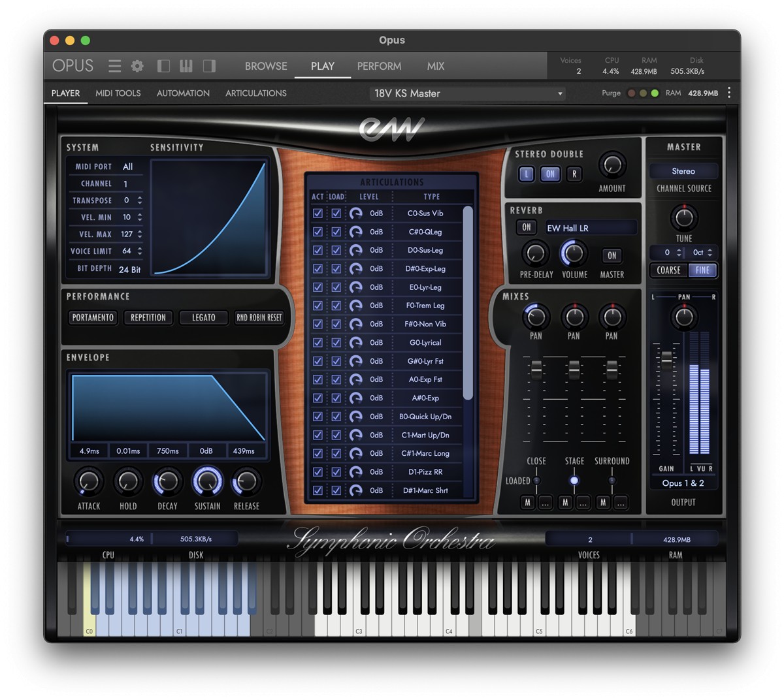Click the RND ROBIN RESET button
This screenshot has height=700, width=784.
[x=259, y=317]
